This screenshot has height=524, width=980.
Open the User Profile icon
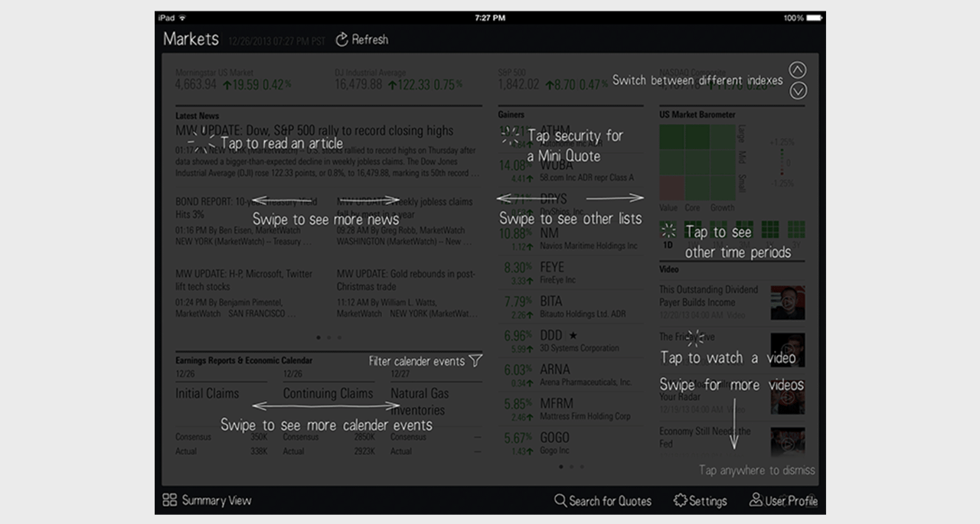(756, 500)
